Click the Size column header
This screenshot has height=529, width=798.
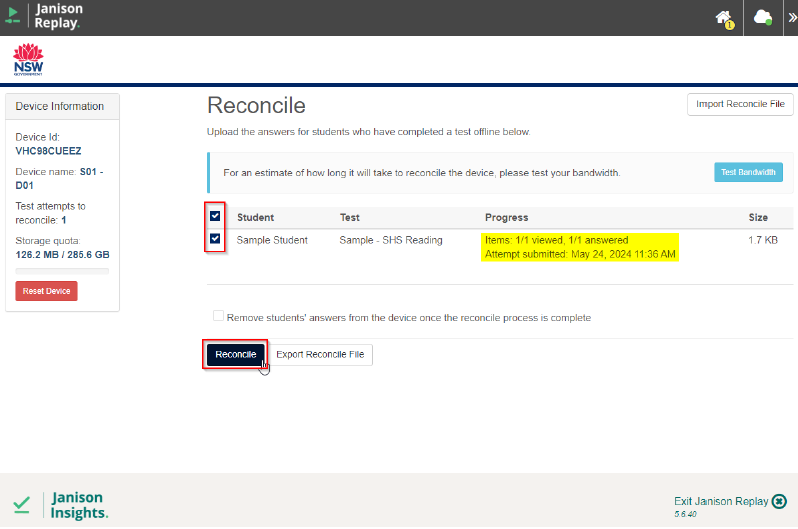click(758, 217)
